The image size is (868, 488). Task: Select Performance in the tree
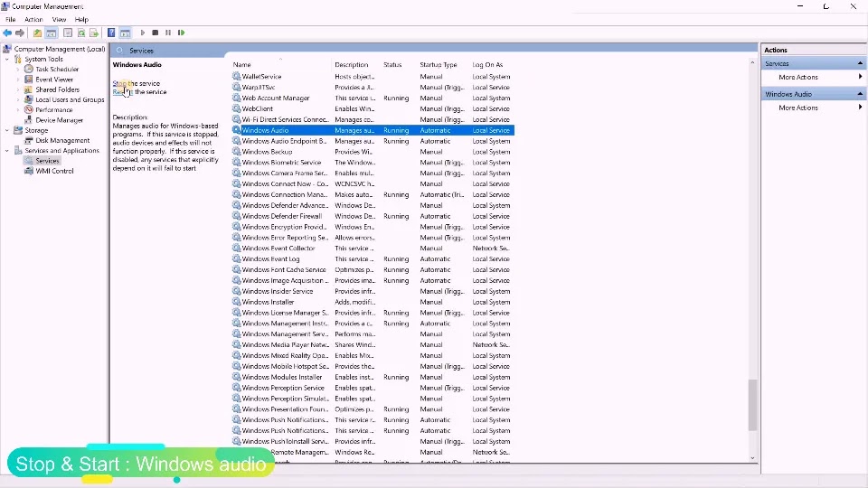(x=54, y=109)
